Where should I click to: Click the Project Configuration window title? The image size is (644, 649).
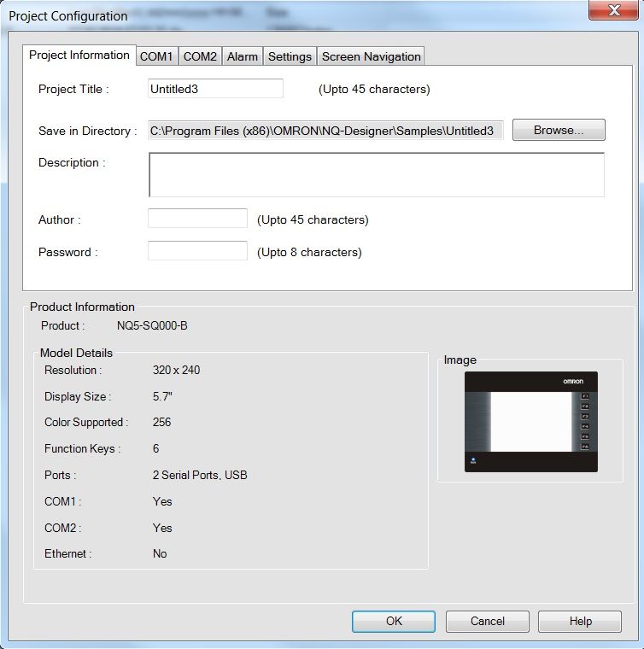(x=68, y=16)
